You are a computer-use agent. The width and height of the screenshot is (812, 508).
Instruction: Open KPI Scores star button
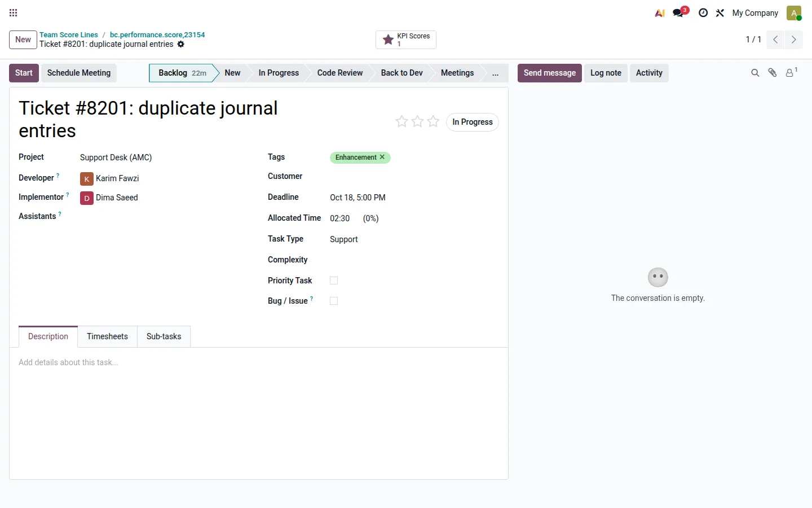406,40
